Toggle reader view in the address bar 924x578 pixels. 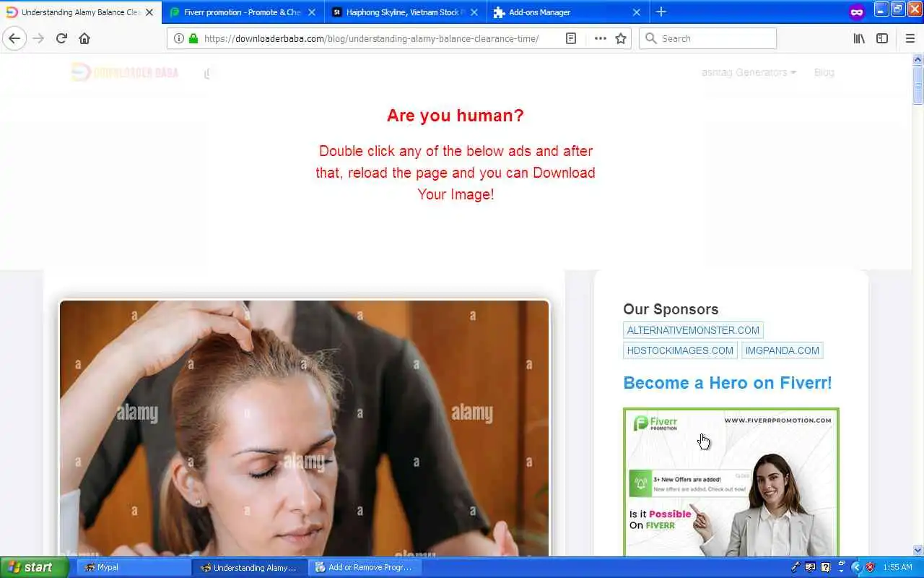(x=571, y=38)
